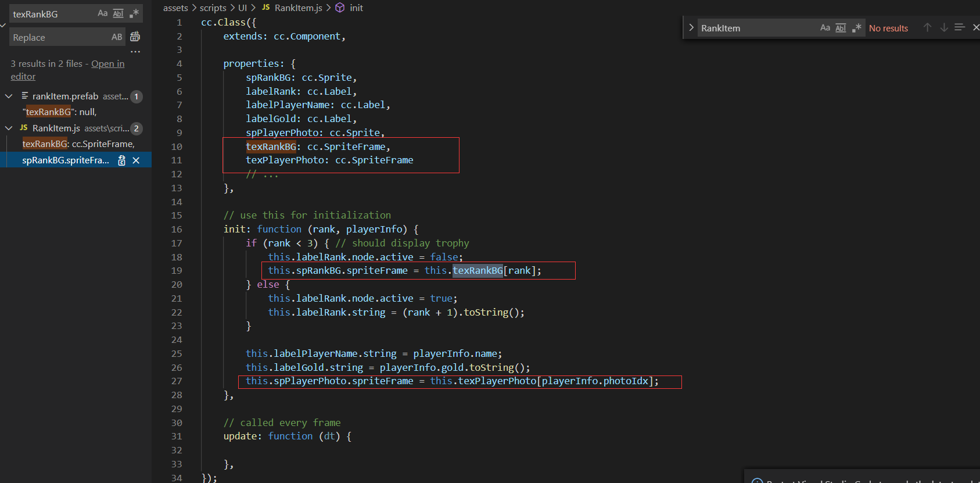This screenshot has width=980, height=483.
Task: Collapse the RankItem.js results group
Action: (x=9, y=128)
